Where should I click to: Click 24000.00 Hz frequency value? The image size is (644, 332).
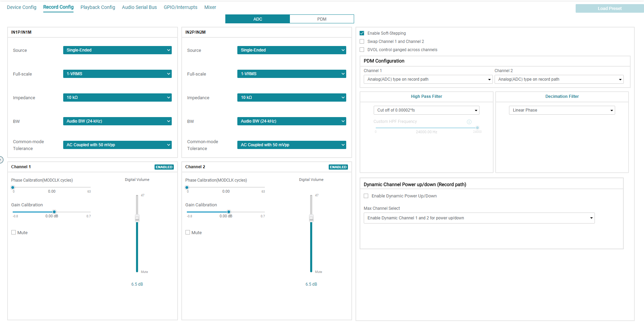(426, 132)
